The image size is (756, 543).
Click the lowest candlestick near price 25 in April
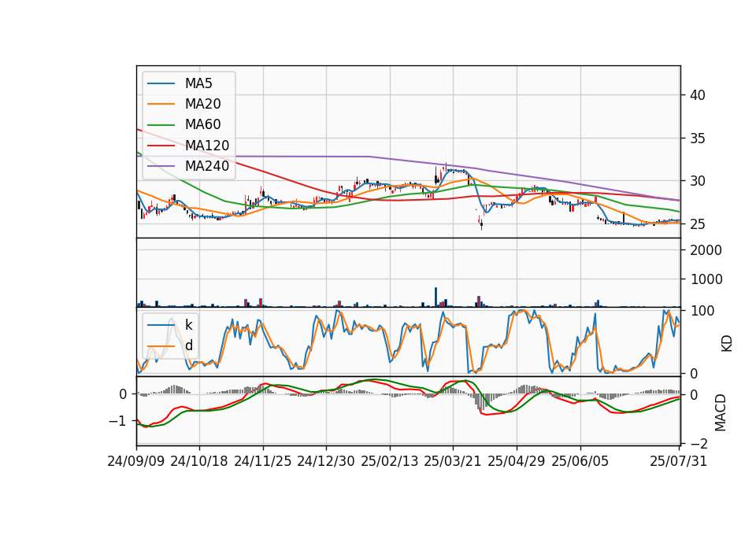click(x=481, y=223)
